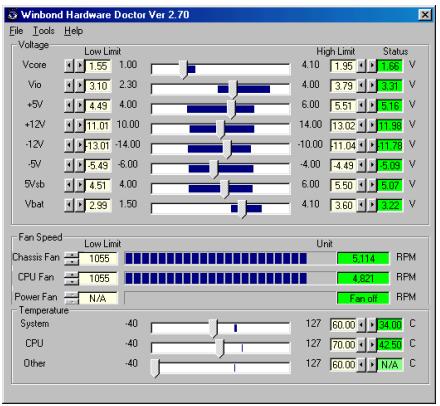Click the Power Fan status Fan off
The image size is (440, 406).
coord(363,298)
